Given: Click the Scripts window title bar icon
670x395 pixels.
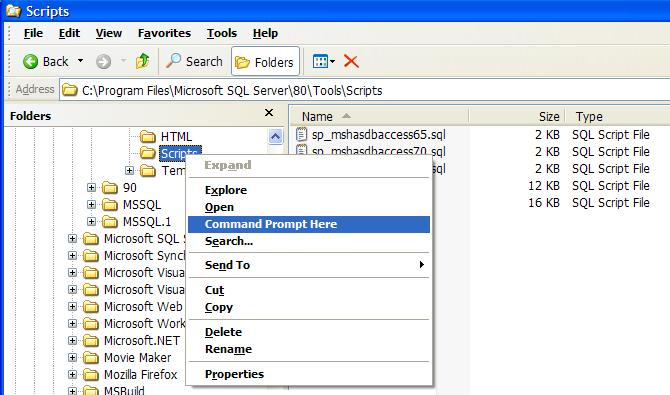Looking at the screenshot, I should point(13,11).
